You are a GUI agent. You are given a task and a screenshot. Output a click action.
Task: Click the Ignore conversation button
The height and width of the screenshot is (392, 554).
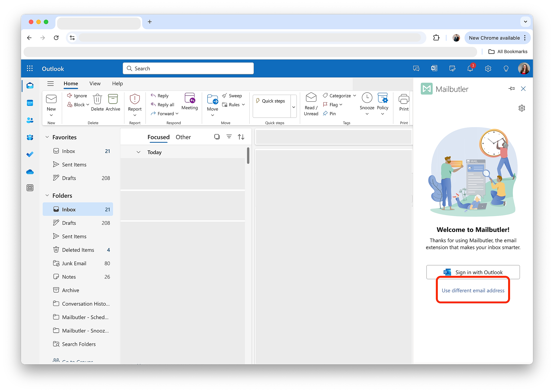coord(77,96)
